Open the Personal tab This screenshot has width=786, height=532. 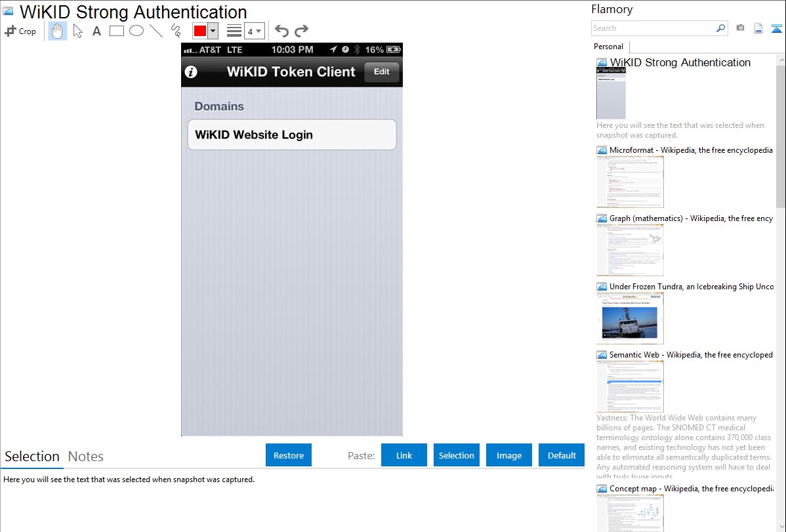coord(609,46)
